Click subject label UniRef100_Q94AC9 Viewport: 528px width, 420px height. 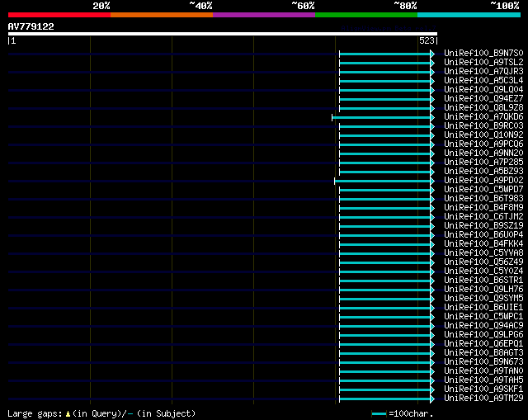pos(483,326)
